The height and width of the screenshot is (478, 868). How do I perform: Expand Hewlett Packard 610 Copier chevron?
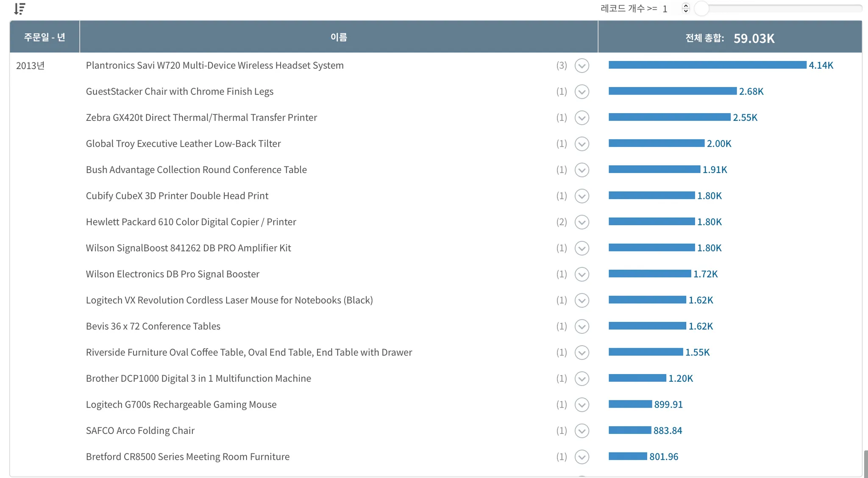pos(581,222)
